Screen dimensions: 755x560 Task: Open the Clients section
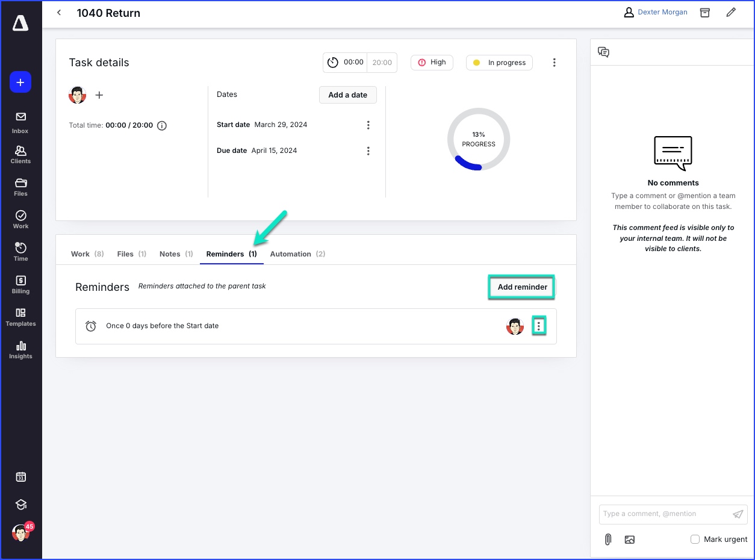(x=20, y=155)
